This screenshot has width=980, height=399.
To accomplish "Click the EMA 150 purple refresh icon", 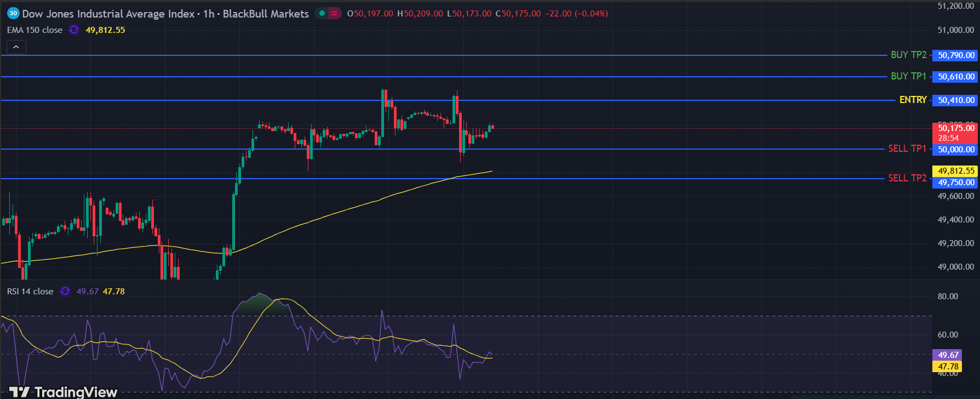I will (x=74, y=30).
